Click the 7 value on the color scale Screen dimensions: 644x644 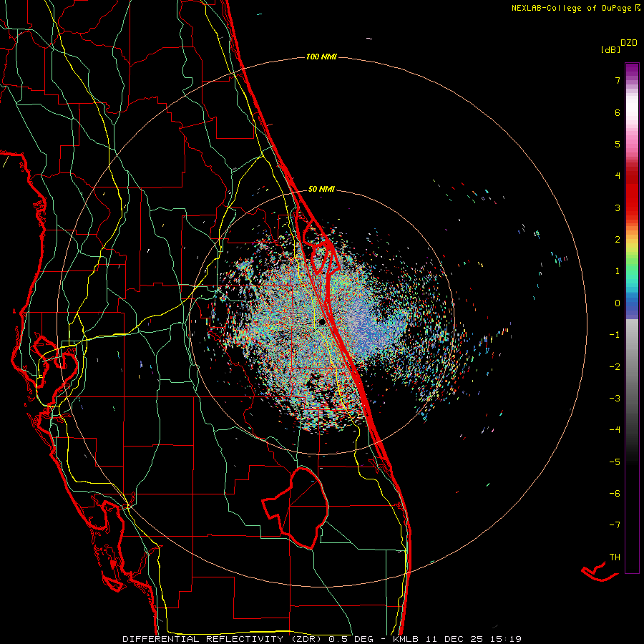[x=618, y=80]
